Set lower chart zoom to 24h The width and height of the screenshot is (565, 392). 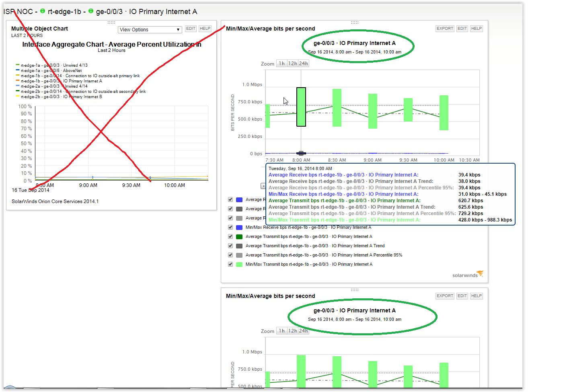click(x=303, y=331)
